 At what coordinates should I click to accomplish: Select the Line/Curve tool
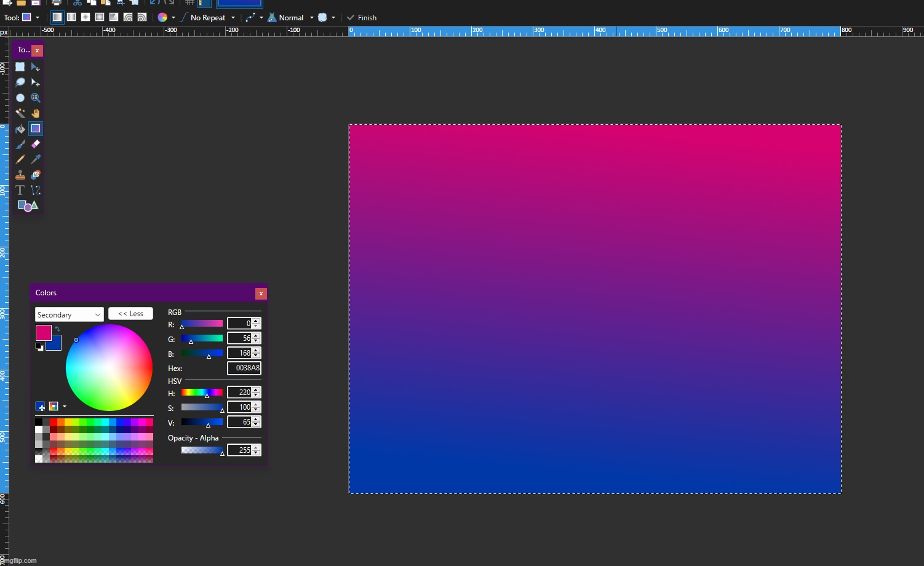(x=36, y=190)
